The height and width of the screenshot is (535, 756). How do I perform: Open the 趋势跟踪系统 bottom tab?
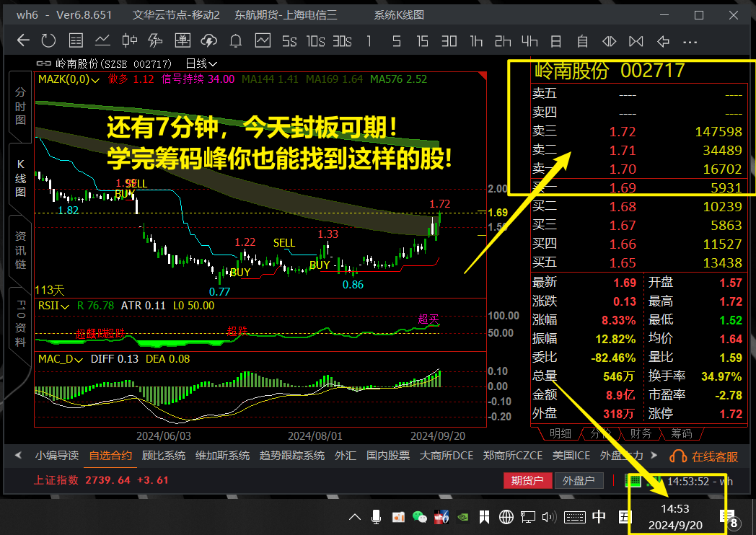point(291,456)
